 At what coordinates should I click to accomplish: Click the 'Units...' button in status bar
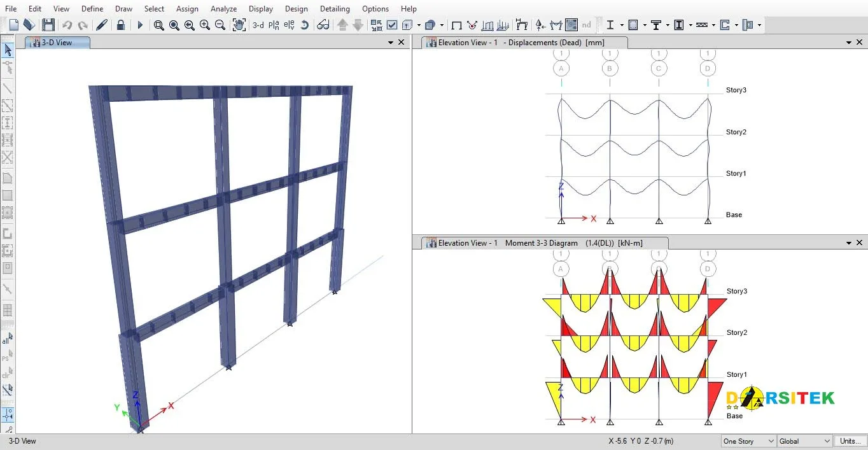pyautogui.click(x=850, y=441)
